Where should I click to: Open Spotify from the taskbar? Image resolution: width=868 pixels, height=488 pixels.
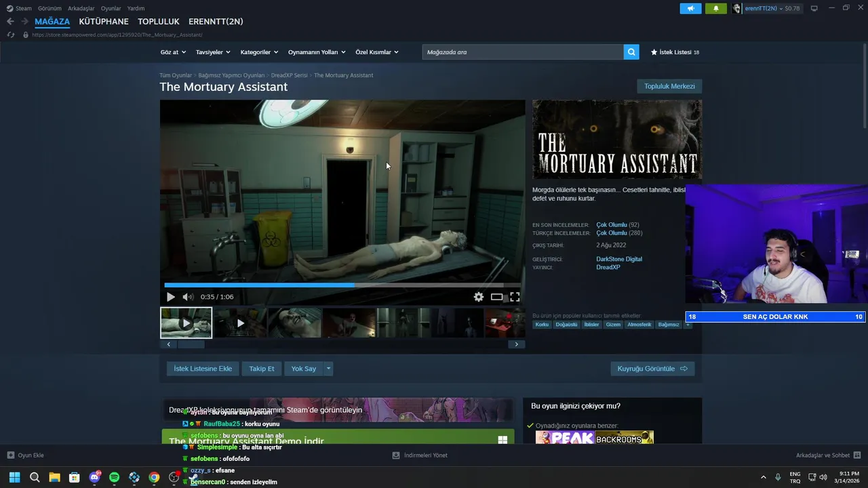tap(114, 477)
